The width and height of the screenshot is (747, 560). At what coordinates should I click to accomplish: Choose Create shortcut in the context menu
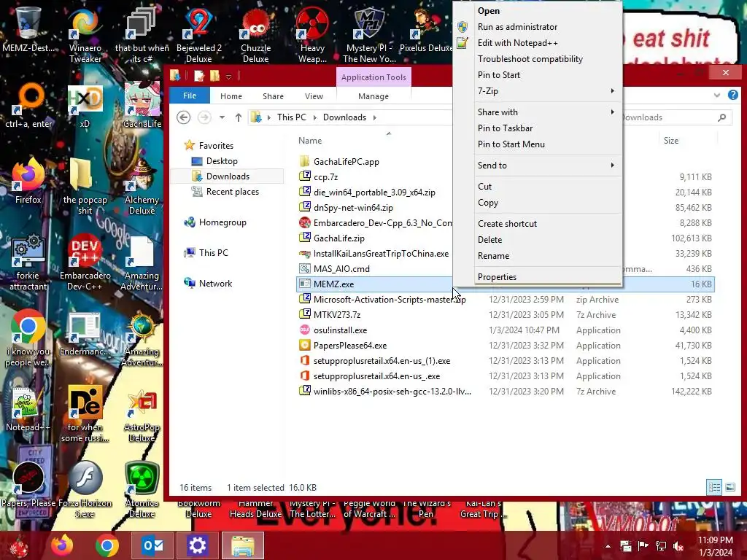point(548,223)
